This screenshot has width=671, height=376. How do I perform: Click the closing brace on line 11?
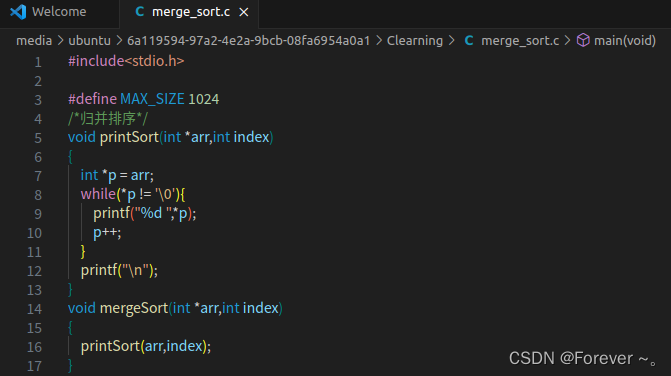click(83, 252)
